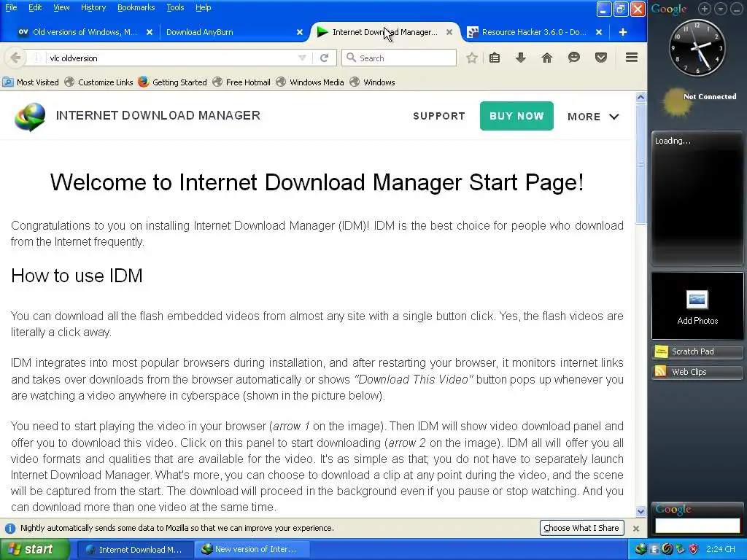Click the Google sidebar search field

pos(697,526)
